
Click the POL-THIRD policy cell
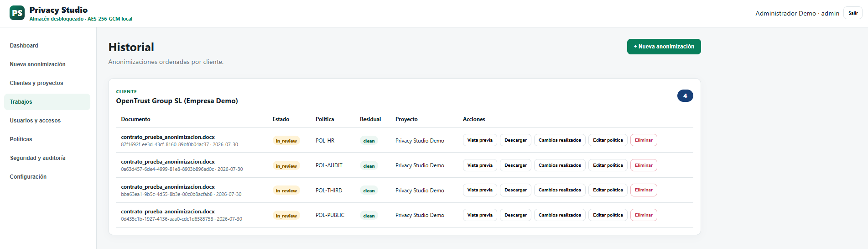click(329, 191)
